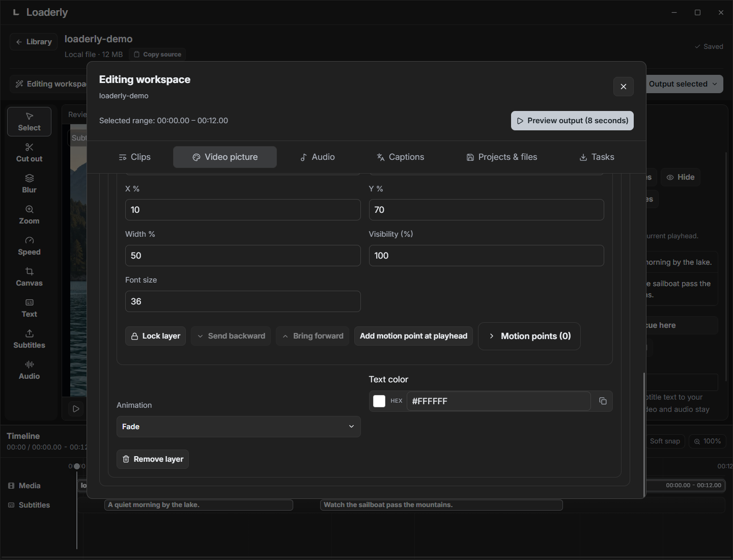This screenshot has height=560, width=733.
Task: Focus the Font size field
Action: (x=243, y=301)
